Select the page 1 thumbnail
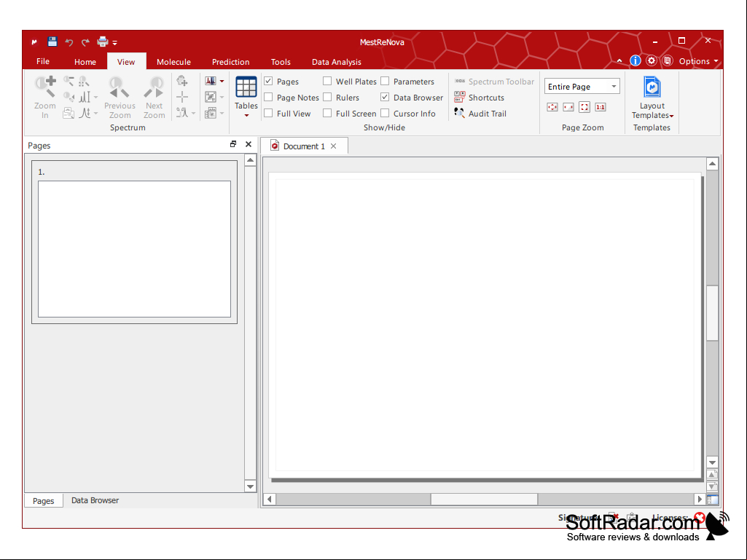The image size is (747, 560). tap(134, 242)
